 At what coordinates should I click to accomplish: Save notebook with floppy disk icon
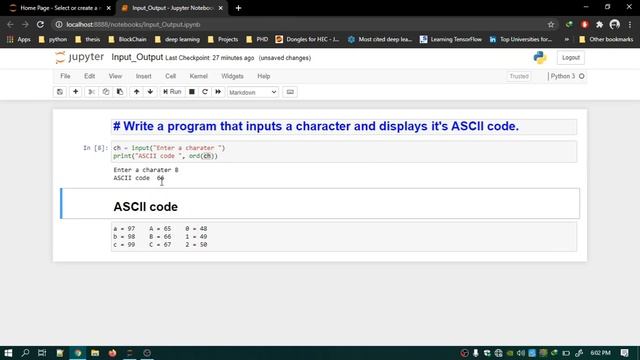pos(60,92)
